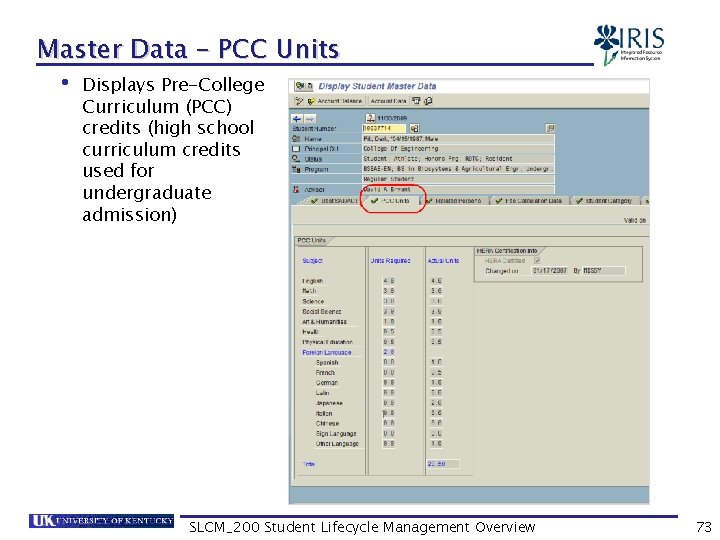Click the College Of Engineering field
Image resolution: width=720 pixels, height=540 pixels.
click(458, 149)
